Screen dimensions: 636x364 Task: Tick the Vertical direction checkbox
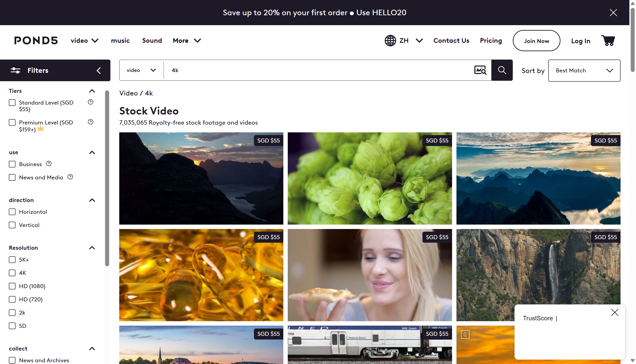tap(12, 225)
